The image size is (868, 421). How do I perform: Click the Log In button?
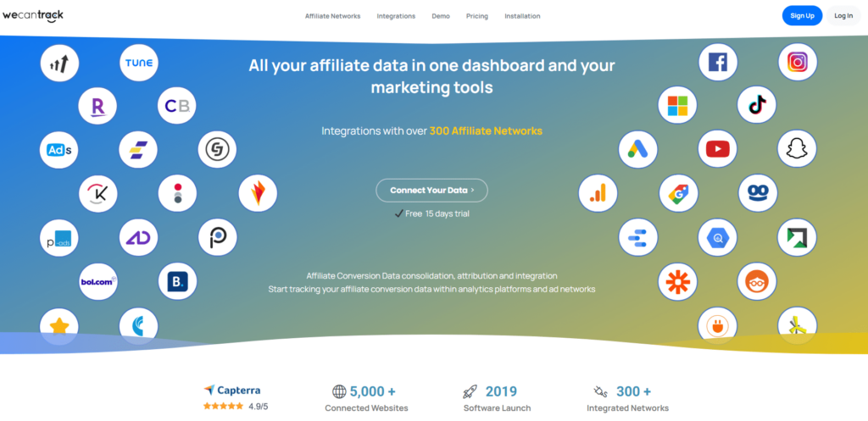click(843, 15)
